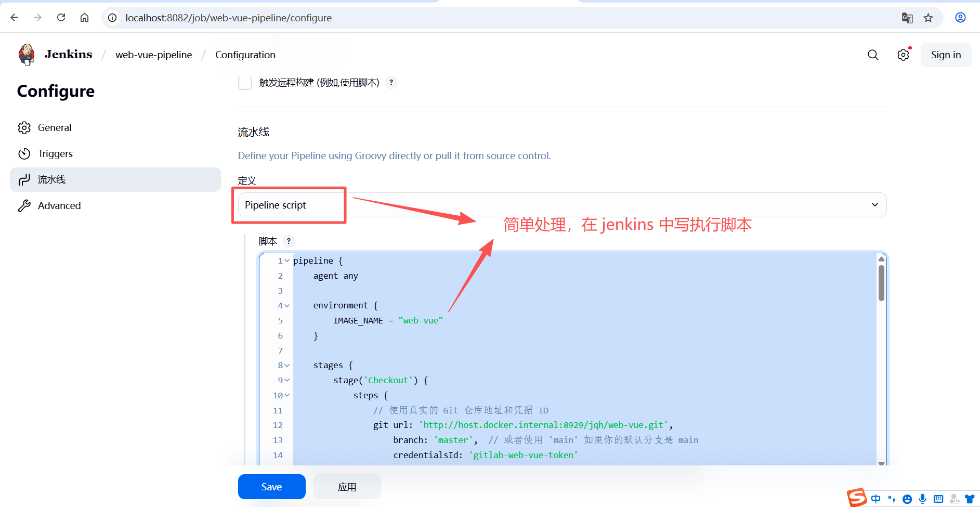
Task: Click Sogou punctuation toggle icon
Action: [x=892, y=499]
